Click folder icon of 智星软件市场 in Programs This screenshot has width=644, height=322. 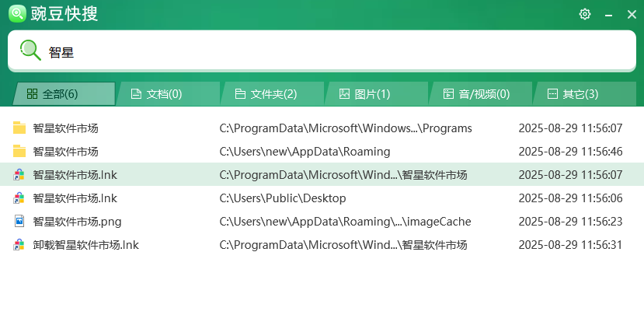pyautogui.click(x=19, y=128)
